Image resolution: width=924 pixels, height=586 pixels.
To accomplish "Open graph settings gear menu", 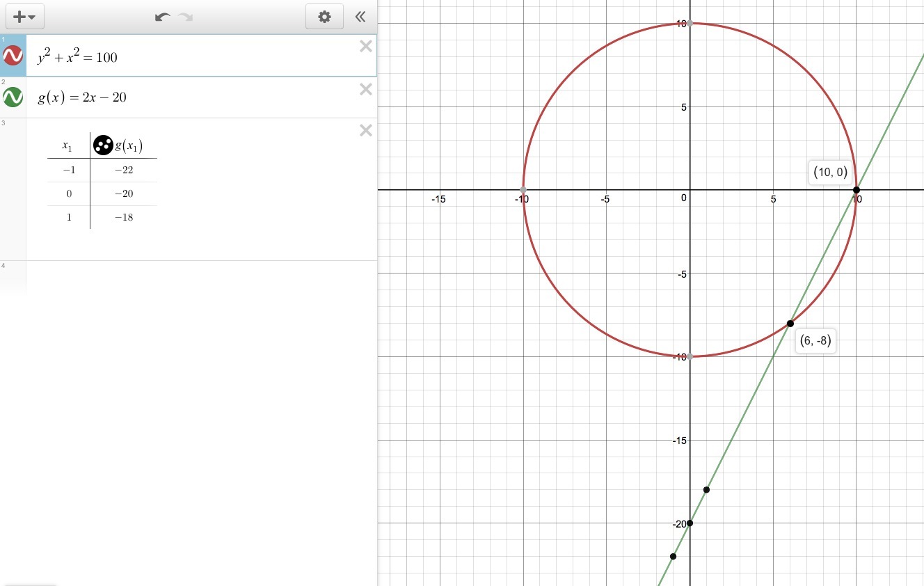I will 324,17.
